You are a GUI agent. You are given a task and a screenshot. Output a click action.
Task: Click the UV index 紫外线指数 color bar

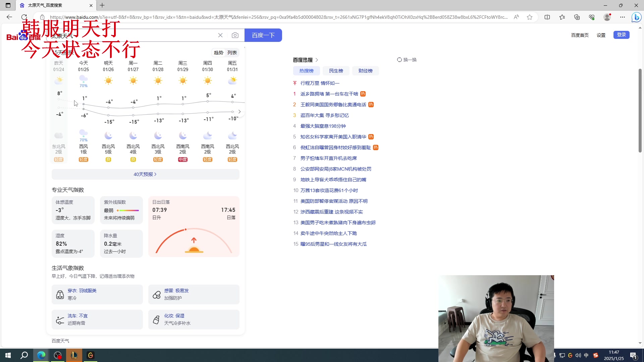(x=128, y=210)
